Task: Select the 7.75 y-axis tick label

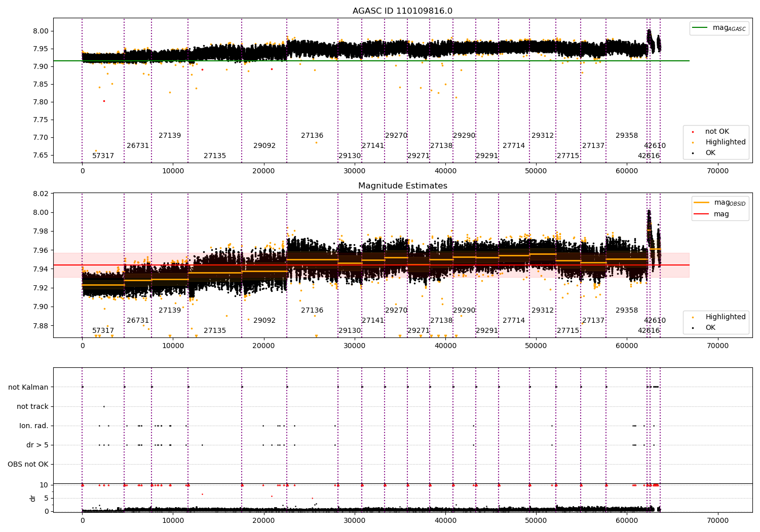Action: (x=41, y=120)
